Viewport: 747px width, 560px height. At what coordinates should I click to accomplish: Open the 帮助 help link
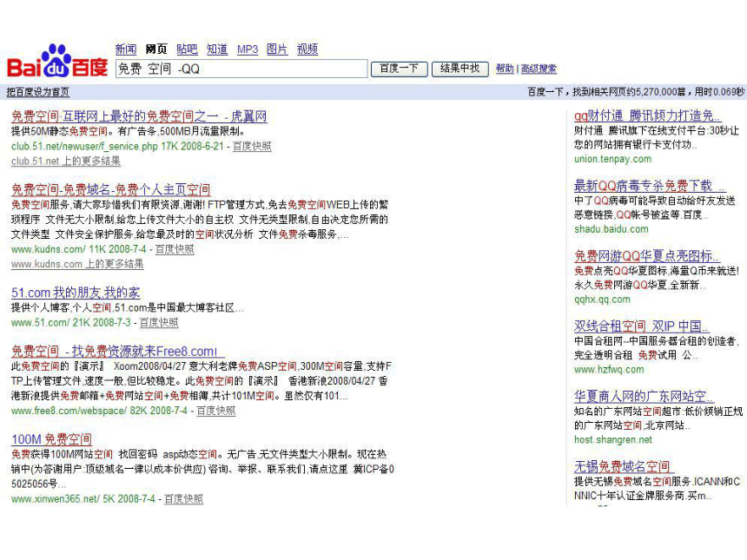click(x=505, y=69)
